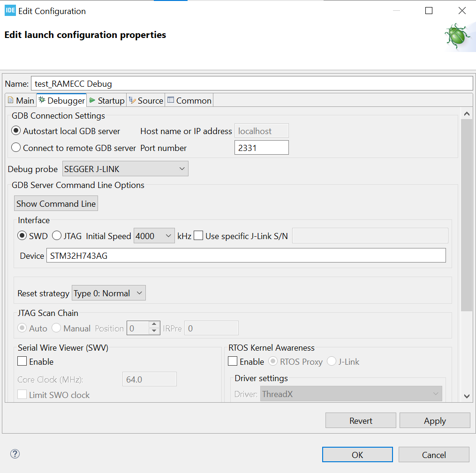This screenshot has width=476, height=473.
Task: Click the Show Command Line button
Action: [55, 203]
